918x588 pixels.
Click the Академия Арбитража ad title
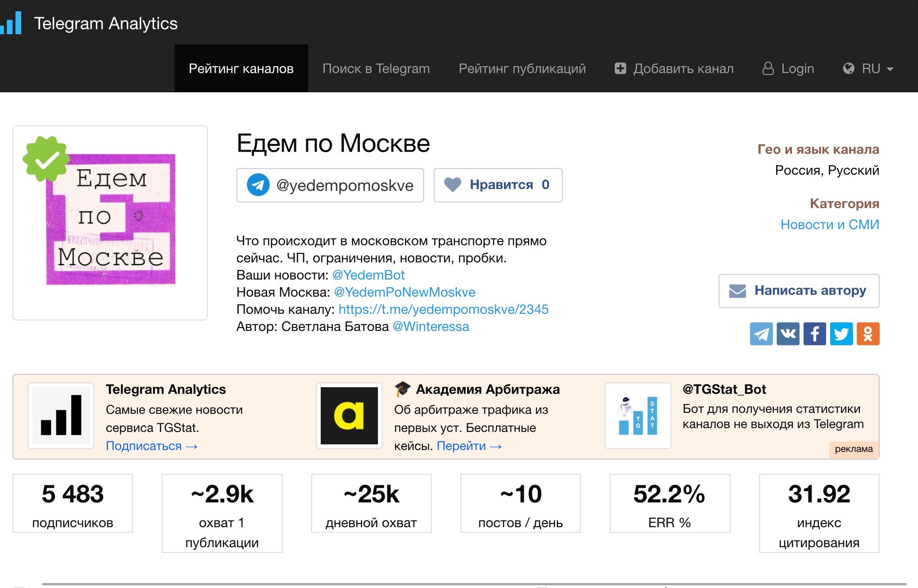(488, 389)
